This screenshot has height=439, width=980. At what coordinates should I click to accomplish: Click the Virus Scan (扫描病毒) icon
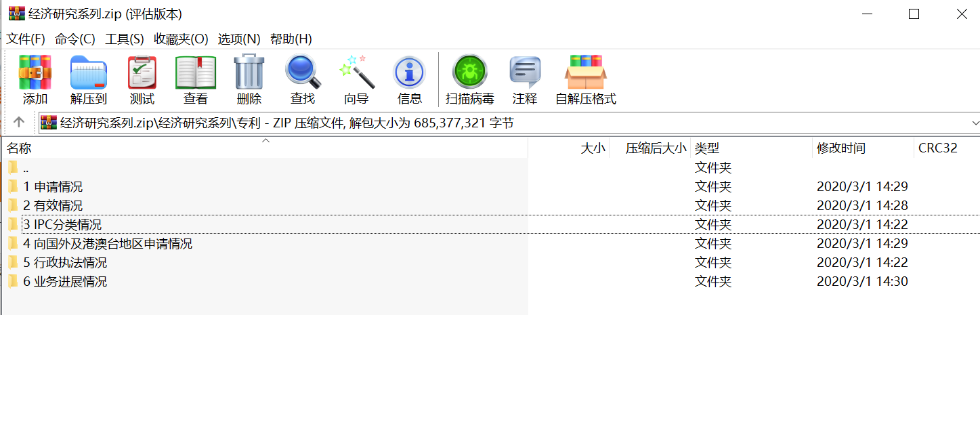[x=470, y=72]
